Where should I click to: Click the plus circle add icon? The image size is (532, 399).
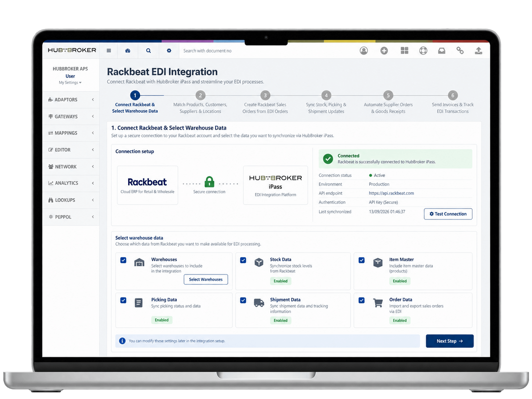click(x=384, y=51)
